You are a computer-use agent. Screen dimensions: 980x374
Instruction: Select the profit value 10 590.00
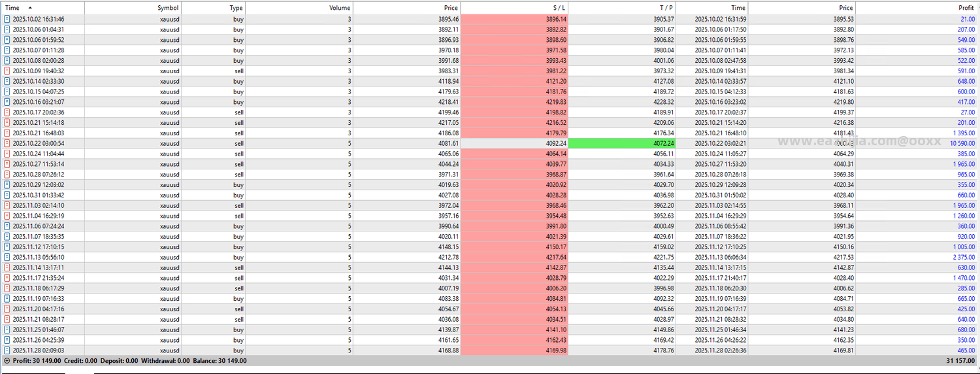tap(962, 143)
